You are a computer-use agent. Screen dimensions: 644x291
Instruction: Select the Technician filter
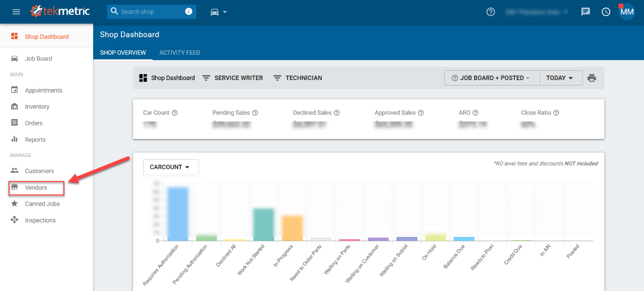pyautogui.click(x=298, y=78)
